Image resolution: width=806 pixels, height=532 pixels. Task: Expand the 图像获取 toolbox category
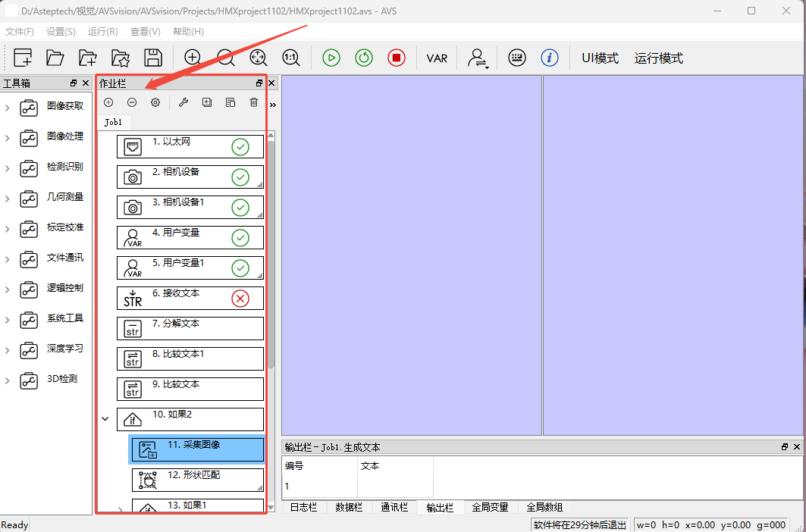tap(8, 108)
